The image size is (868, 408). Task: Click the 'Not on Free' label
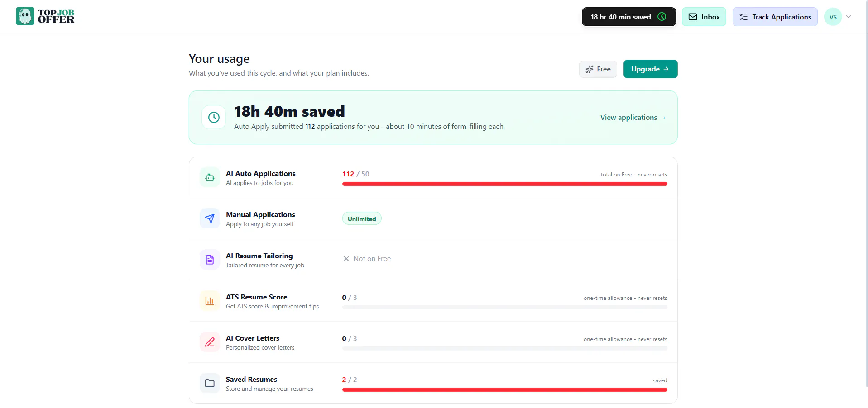pyautogui.click(x=372, y=259)
